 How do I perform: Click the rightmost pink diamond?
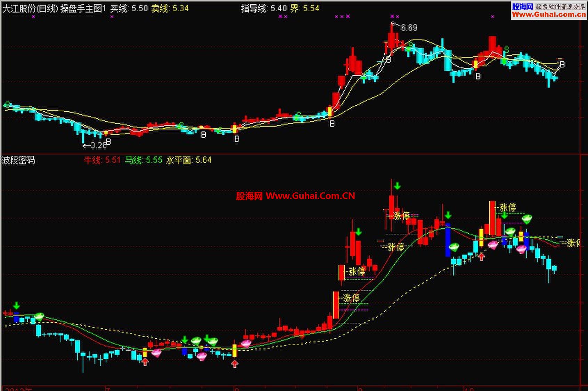pos(521,249)
